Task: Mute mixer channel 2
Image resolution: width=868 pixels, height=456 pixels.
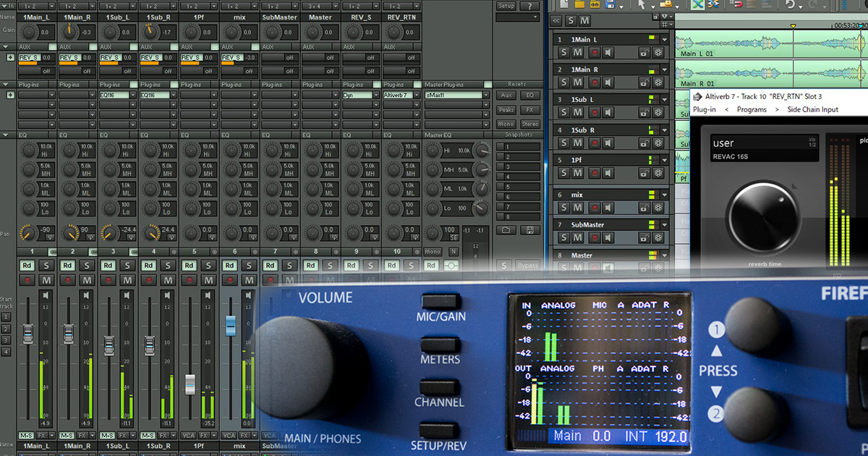Action: coord(88,280)
